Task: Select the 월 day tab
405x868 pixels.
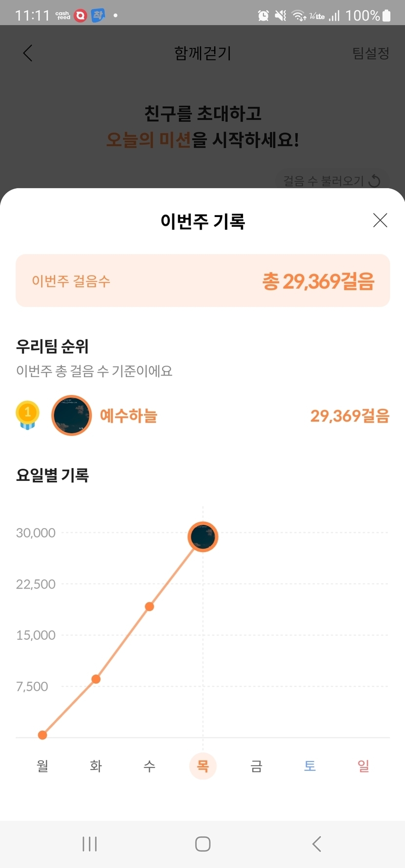Action: click(42, 766)
